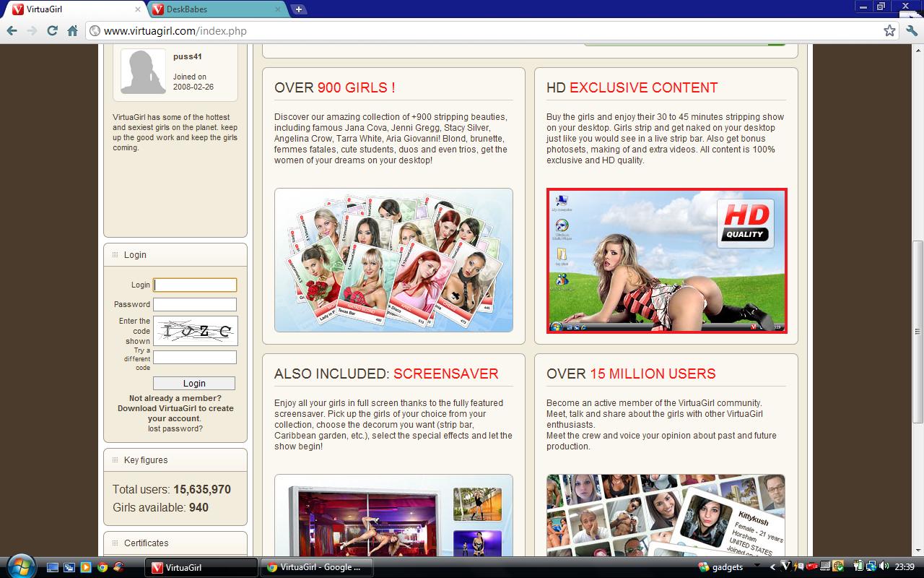Click the browser Back arrow
The width and height of the screenshot is (924, 578).
click(12, 30)
